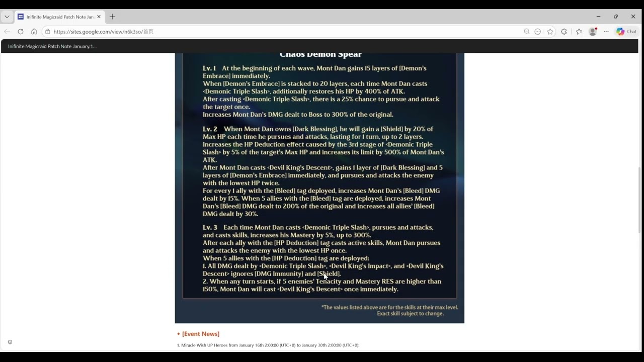This screenshot has height=362, width=644.
Task: Focus the sites.google.com address bar
Action: [x=282, y=31]
